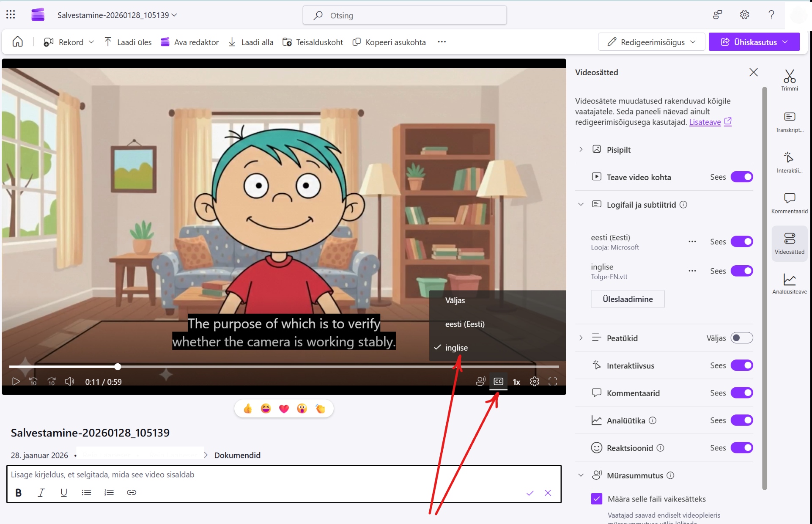This screenshot has height=524, width=812.
Task: Click the closed captions CC button
Action: (498, 381)
